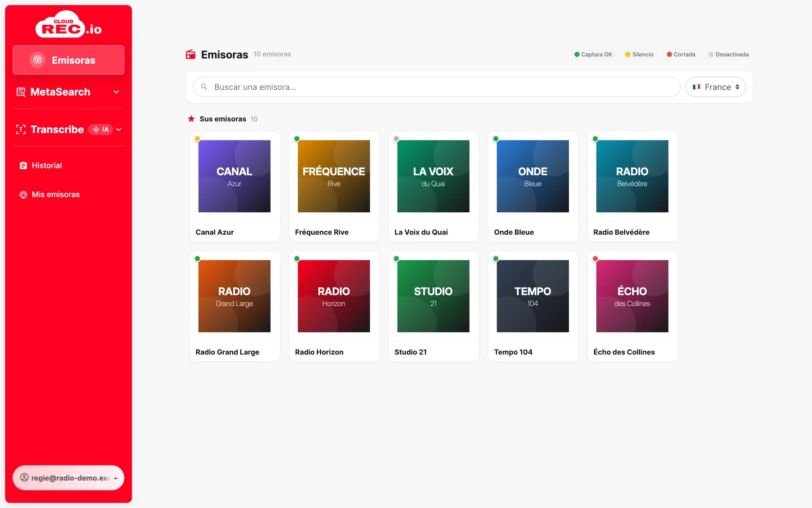Viewport: 812px width, 508px height.
Task: Expand the MetaSearch chevron
Action: (x=116, y=92)
